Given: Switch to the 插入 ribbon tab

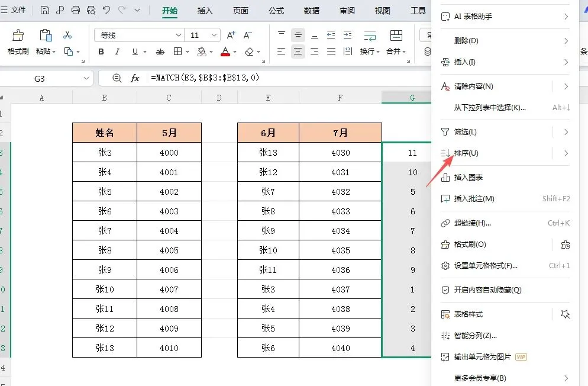Looking at the screenshot, I should point(205,11).
